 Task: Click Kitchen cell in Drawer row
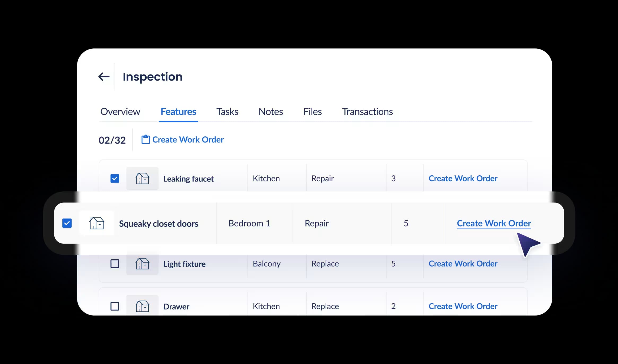pos(266,306)
